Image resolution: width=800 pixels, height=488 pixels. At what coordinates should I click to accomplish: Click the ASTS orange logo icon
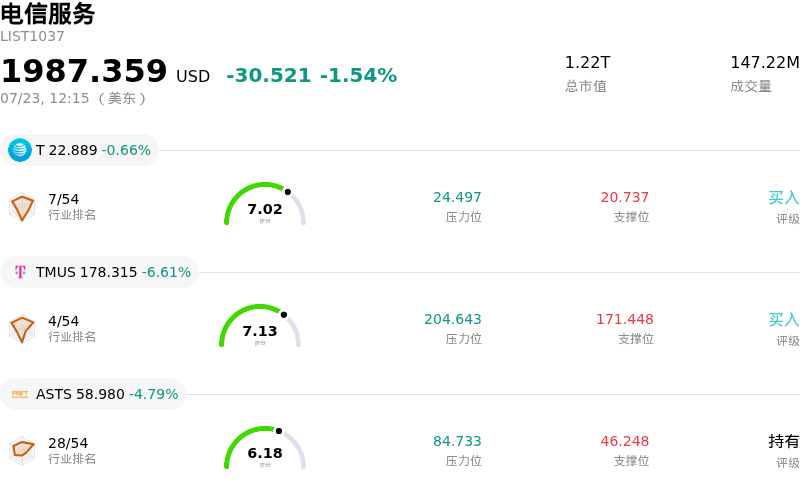click(20, 394)
